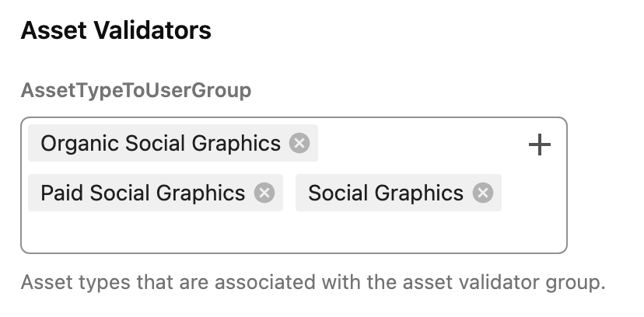
Task: Click the word Paid in second chip
Action: click(61, 193)
